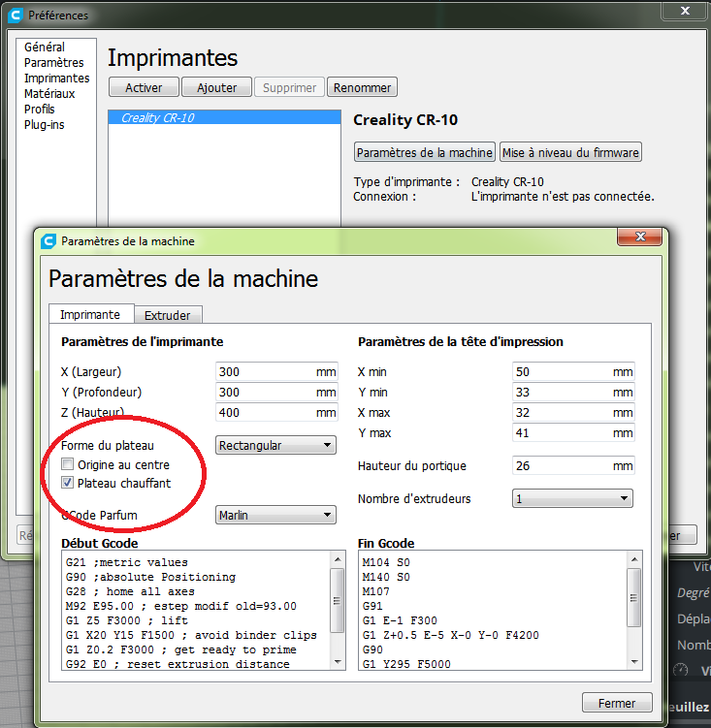711x728 pixels.
Task: Click Fin Gcode scrollbar thumb
Action: coord(634,598)
